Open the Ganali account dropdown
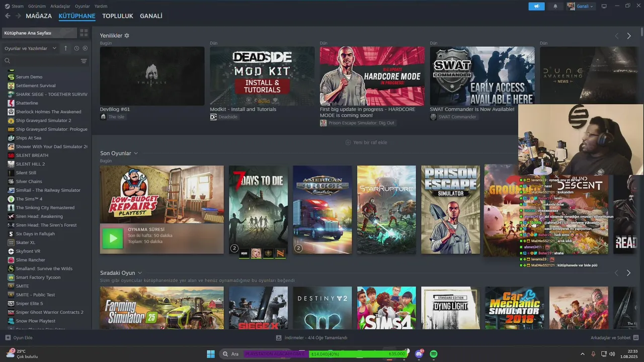Screen dimensions: 644x362 pos(581,6)
